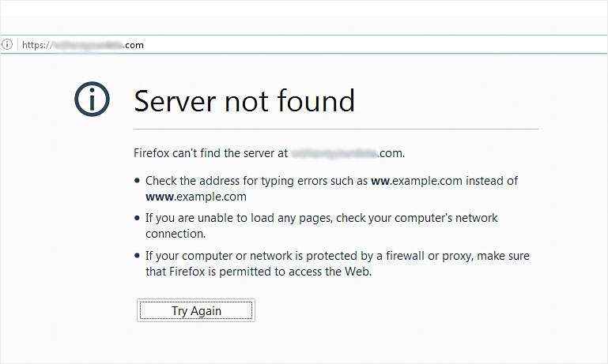Click the bold www.example.com text
Viewport: 608px width, 364px height.
coord(196,197)
